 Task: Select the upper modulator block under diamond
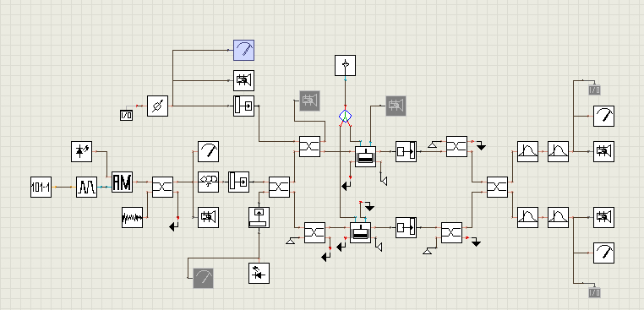pos(366,156)
